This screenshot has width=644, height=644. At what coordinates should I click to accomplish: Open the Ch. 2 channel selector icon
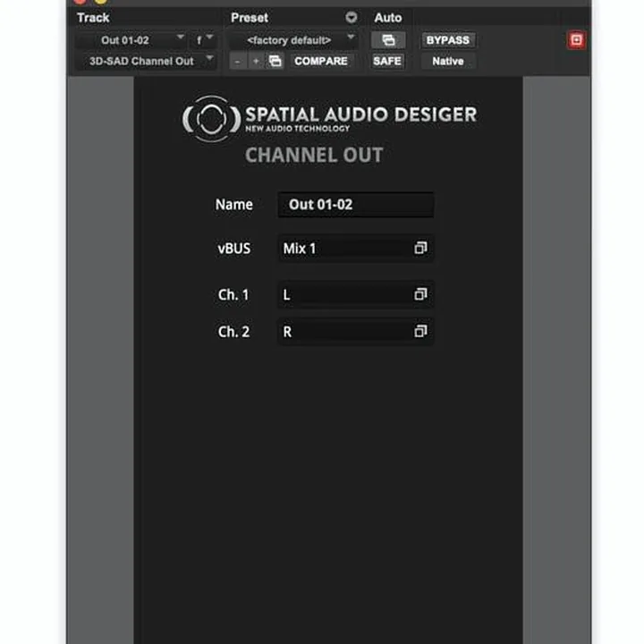420,331
